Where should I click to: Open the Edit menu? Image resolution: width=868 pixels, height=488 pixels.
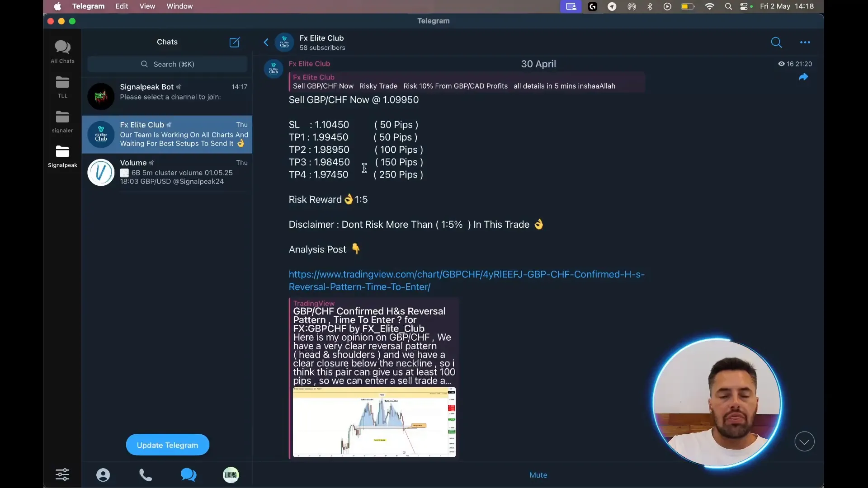(122, 6)
